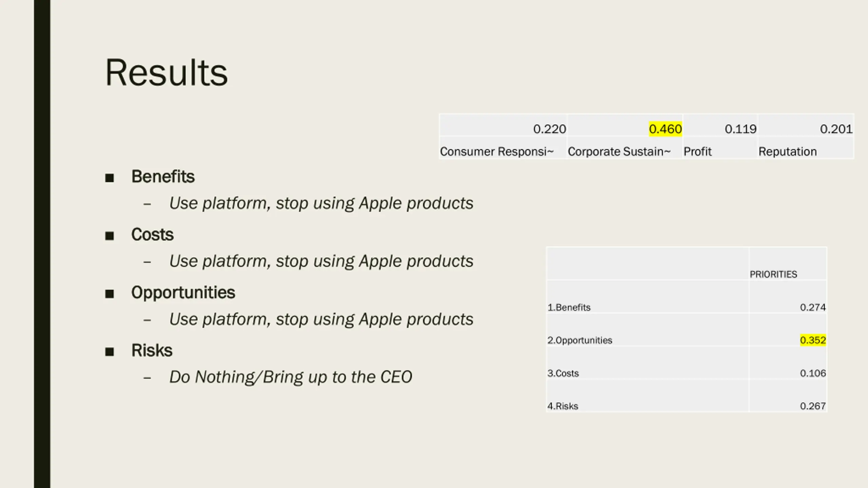
Task: Click the Benefits bullet heading
Action: coord(163,177)
